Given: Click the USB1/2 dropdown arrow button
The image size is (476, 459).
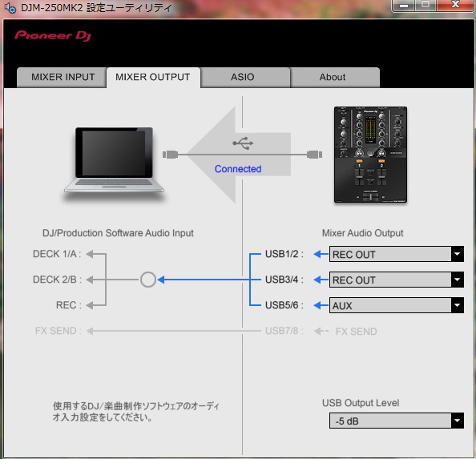Looking at the screenshot, I should (x=458, y=254).
